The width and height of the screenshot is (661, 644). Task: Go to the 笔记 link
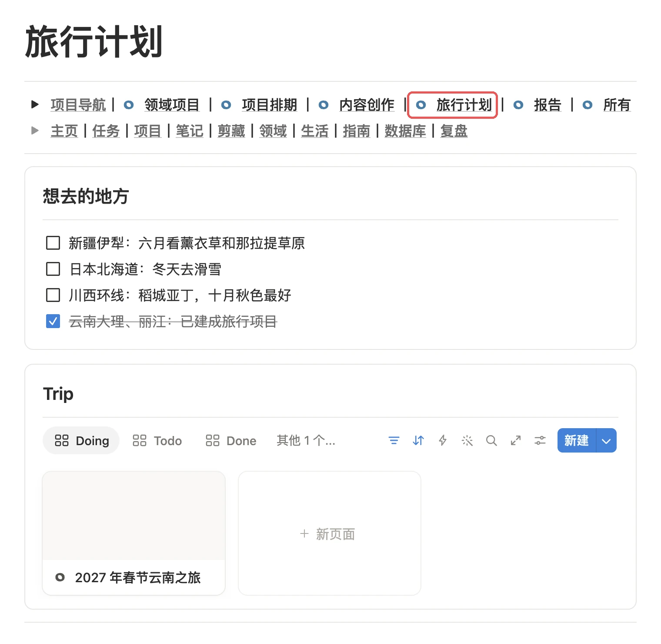(x=190, y=131)
